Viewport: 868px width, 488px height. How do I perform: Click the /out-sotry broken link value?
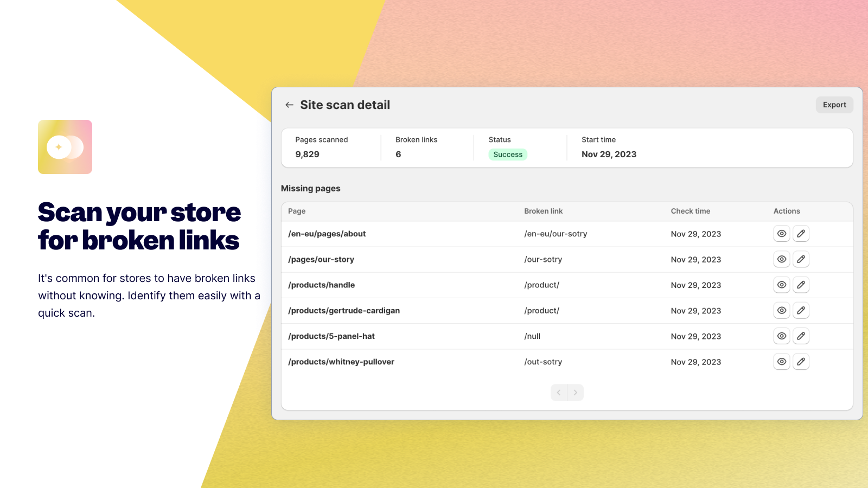pyautogui.click(x=543, y=362)
